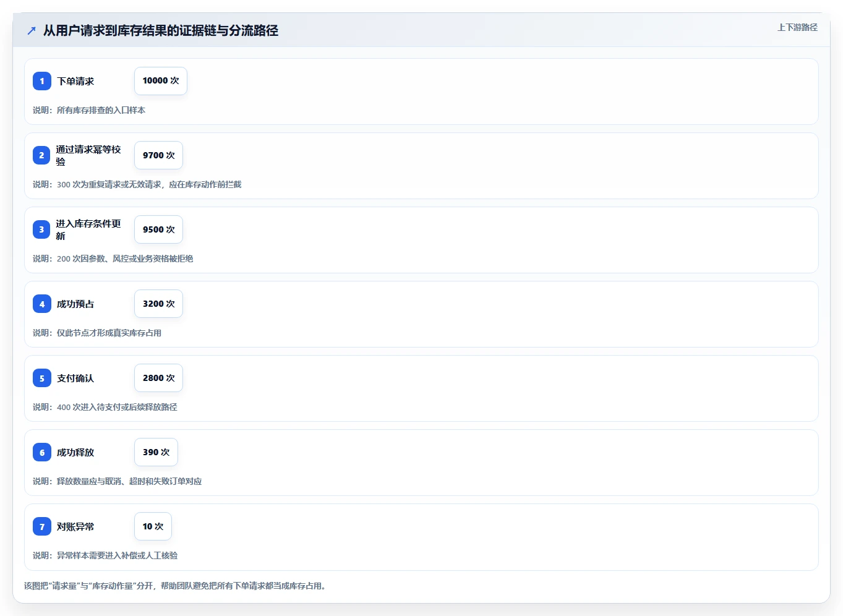Click the step 2 number badge
The width and height of the screenshot is (843, 616).
tap(42, 155)
